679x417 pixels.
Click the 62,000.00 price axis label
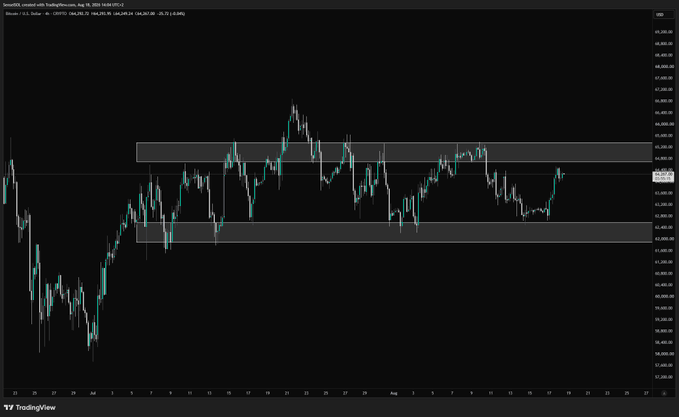(x=664, y=239)
